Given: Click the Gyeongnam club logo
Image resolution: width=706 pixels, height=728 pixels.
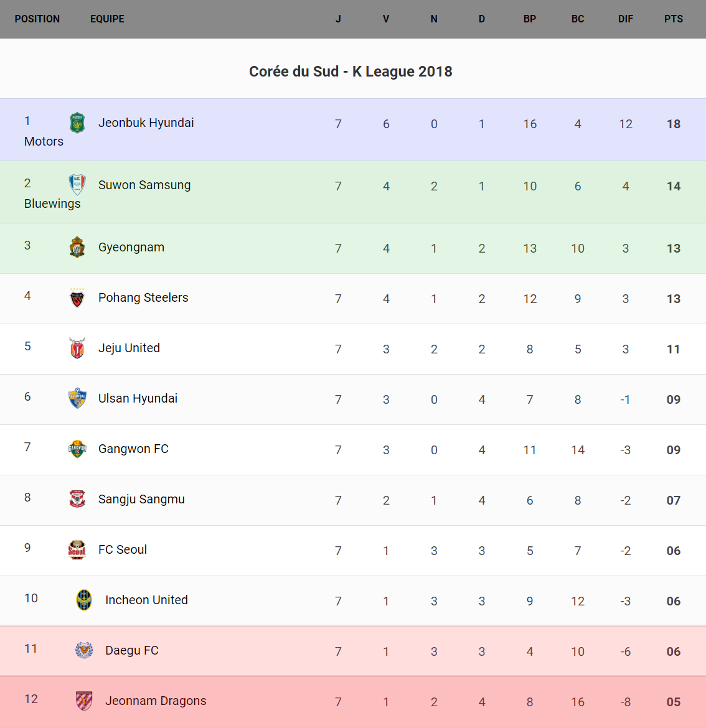Looking at the screenshot, I should pyautogui.click(x=77, y=248).
